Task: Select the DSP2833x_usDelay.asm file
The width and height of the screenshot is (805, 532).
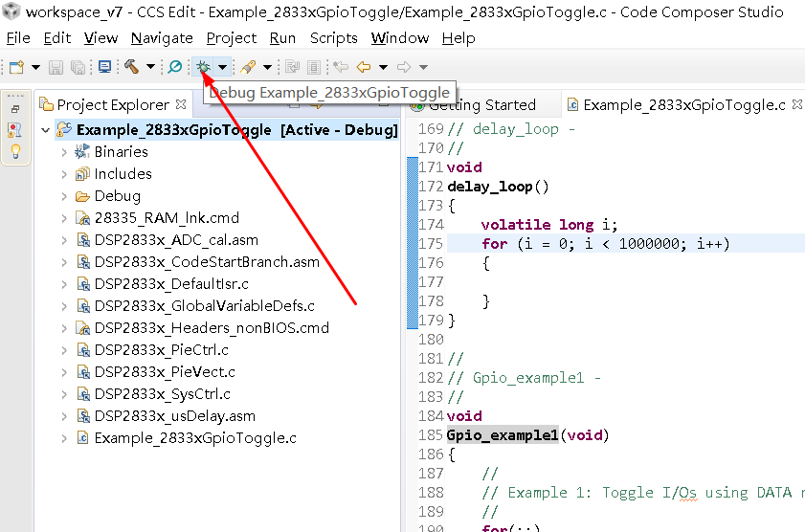Action: coord(175,417)
